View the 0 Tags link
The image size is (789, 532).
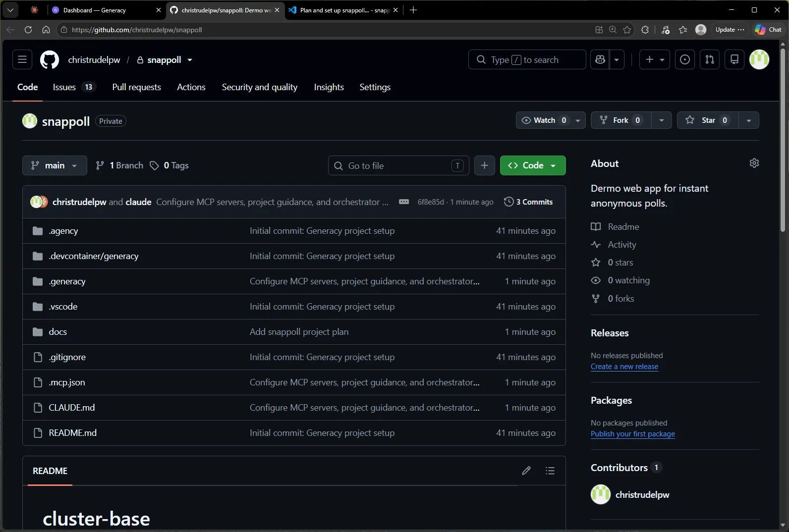point(169,165)
